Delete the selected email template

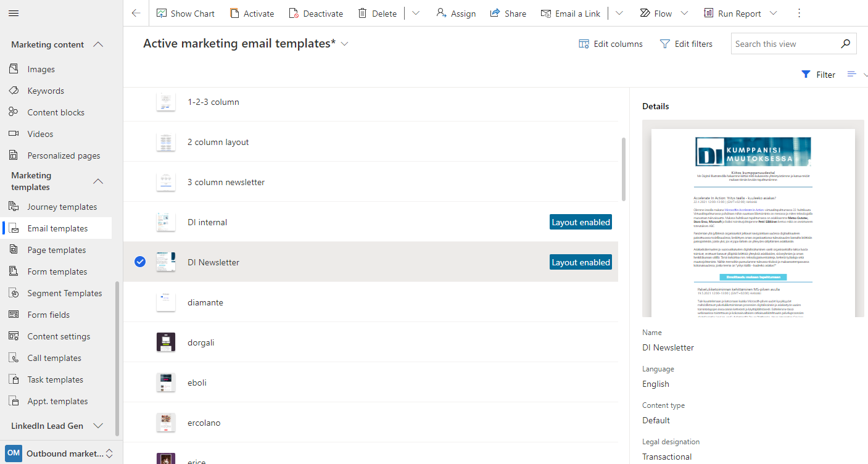click(376, 13)
